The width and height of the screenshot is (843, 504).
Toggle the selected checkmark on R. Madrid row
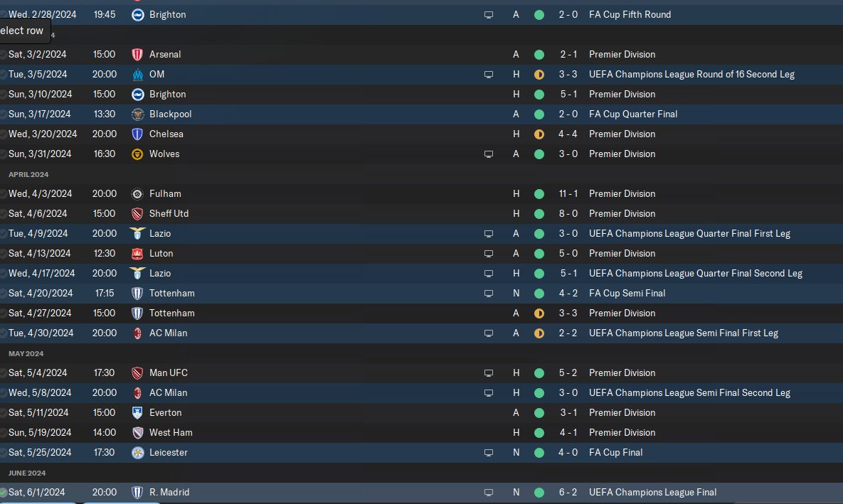click(4, 492)
